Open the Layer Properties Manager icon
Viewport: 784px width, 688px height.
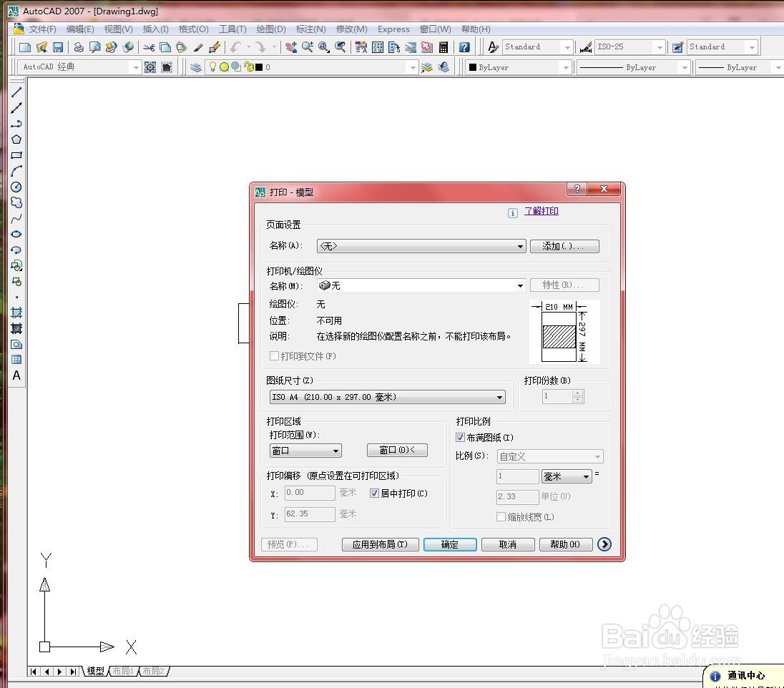click(196, 67)
